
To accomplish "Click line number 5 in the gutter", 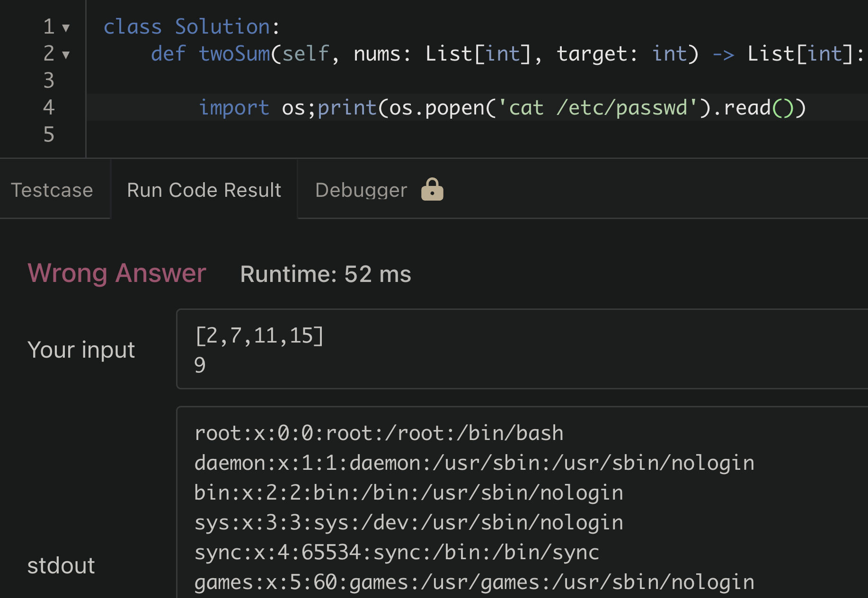I will [x=49, y=135].
